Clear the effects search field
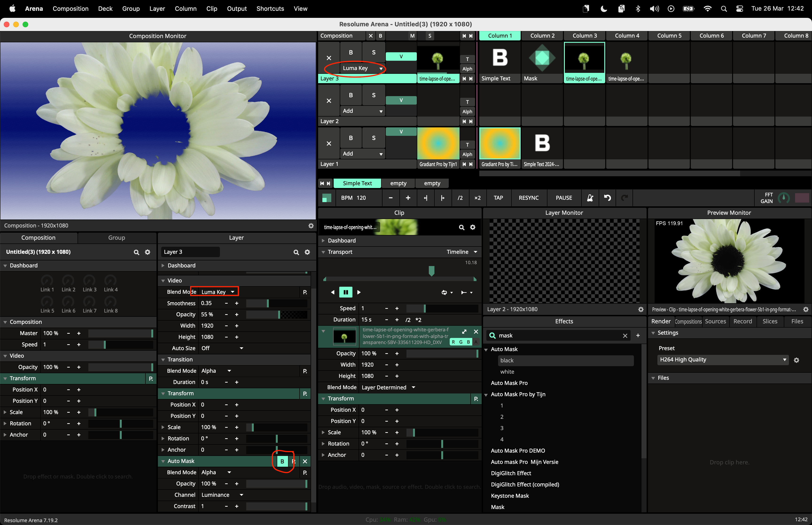The width and height of the screenshot is (812, 525). coord(625,336)
